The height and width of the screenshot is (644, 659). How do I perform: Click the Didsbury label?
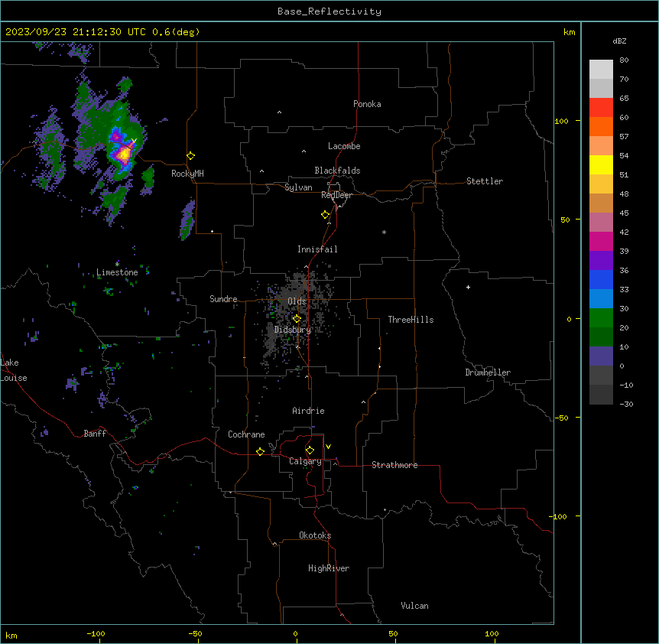click(293, 330)
